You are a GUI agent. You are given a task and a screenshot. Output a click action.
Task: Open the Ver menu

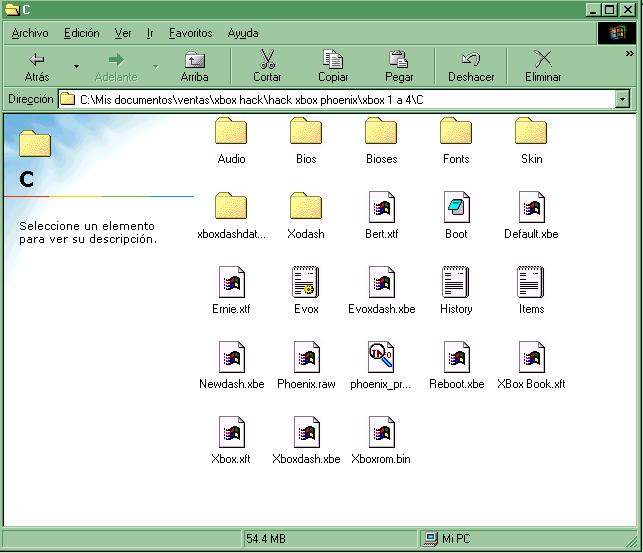click(123, 33)
